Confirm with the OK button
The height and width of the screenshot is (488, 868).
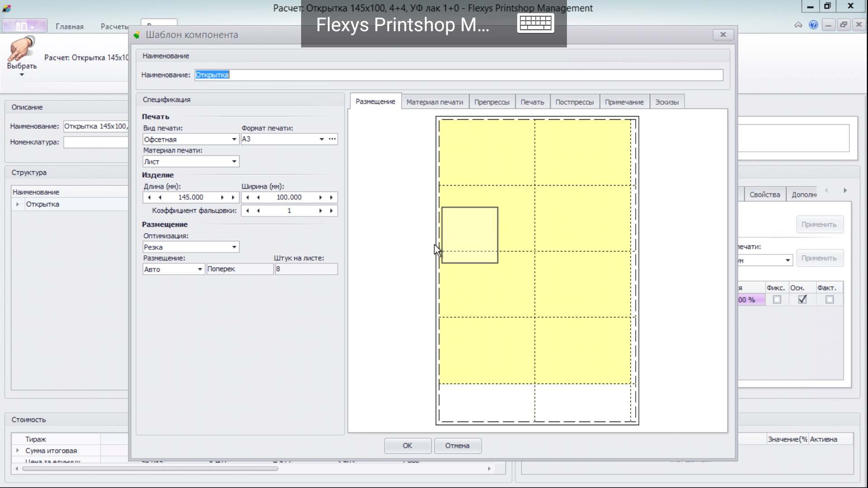pos(407,446)
